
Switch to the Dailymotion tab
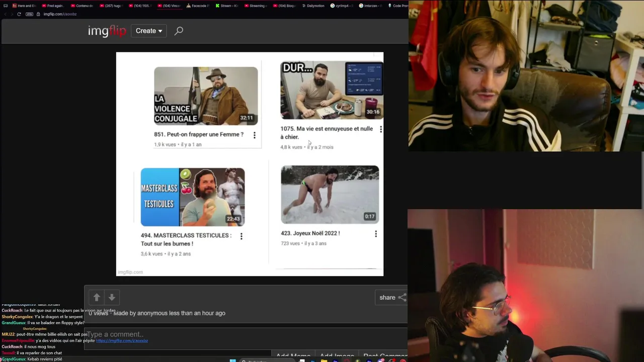[313, 6]
